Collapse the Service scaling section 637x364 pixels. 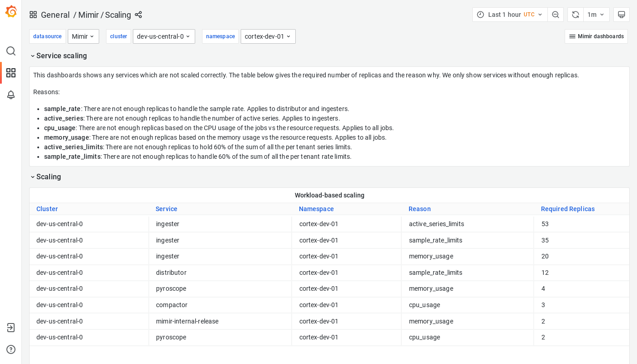(x=58, y=56)
